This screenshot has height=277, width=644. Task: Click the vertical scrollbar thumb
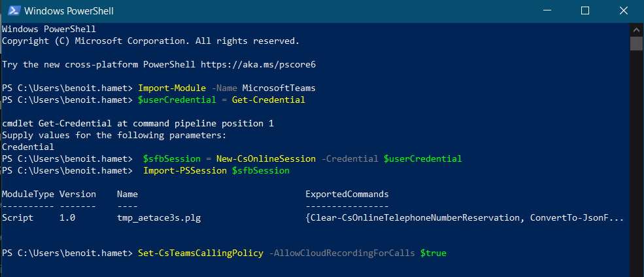[x=636, y=43]
